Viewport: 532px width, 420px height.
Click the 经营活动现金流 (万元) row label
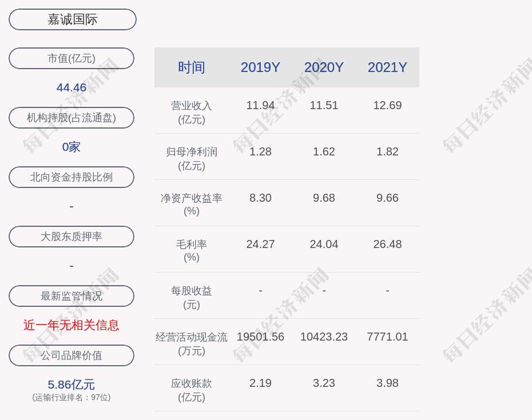pyautogui.click(x=192, y=344)
